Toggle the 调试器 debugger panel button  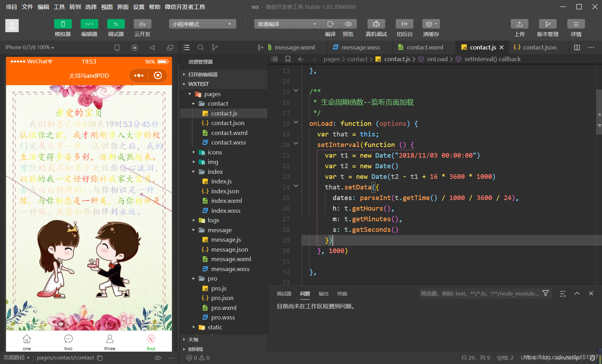116,24
